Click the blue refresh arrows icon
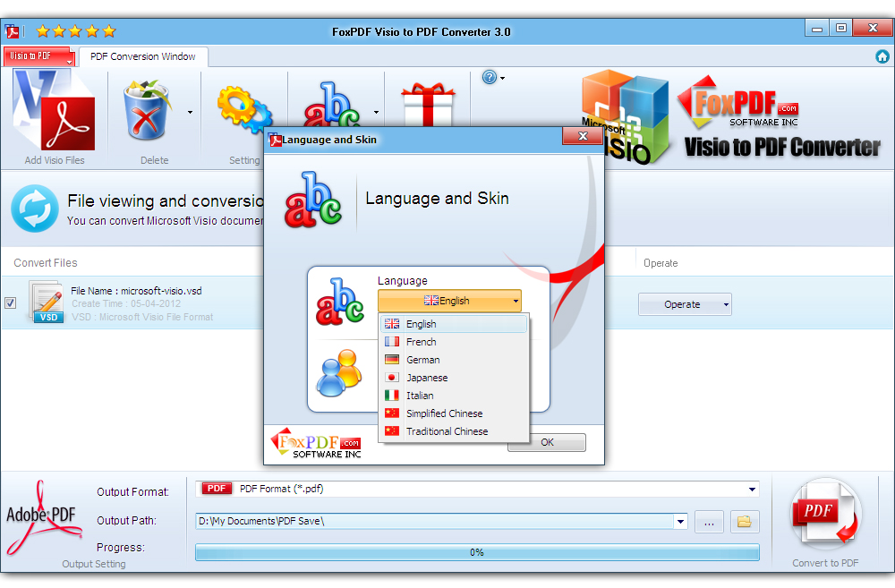The width and height of the screenshot is (895, 588). [x=35, y=209]
